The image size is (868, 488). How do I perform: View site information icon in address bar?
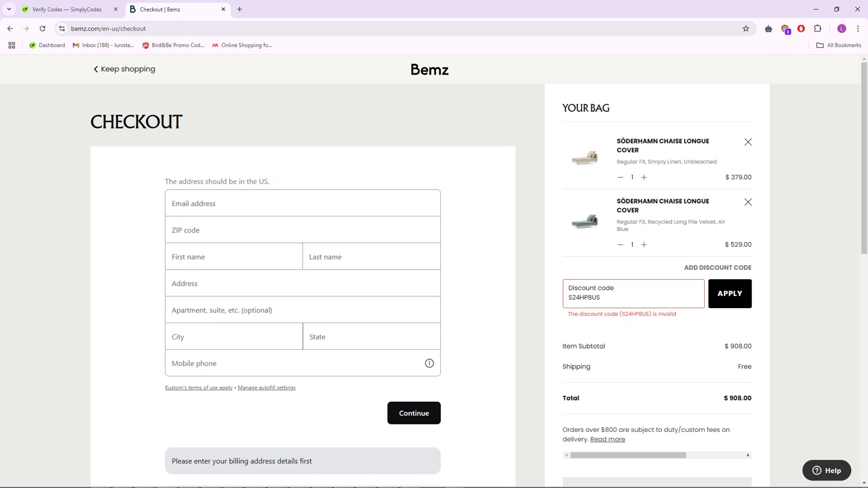click(62, 28)
